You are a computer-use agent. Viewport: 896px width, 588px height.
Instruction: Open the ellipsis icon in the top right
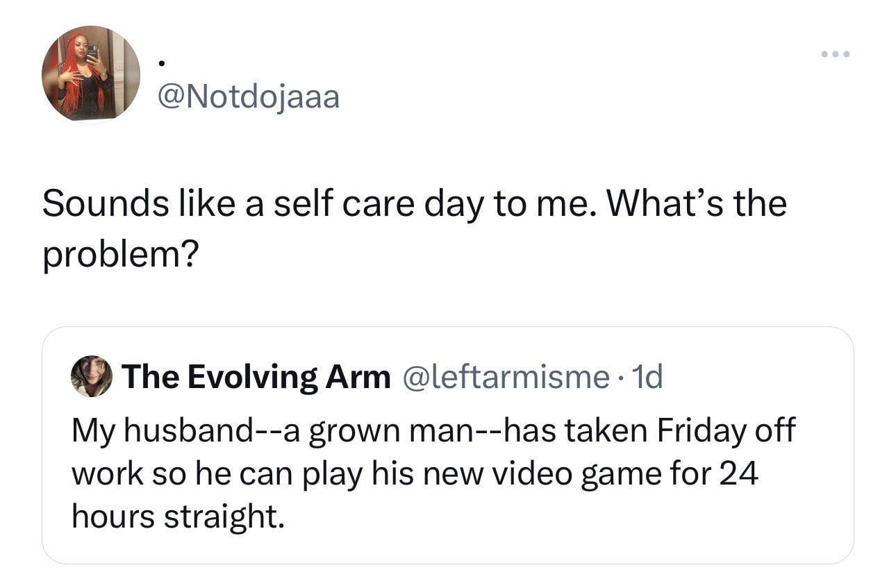pyautogui.click(x=836, y=53)
